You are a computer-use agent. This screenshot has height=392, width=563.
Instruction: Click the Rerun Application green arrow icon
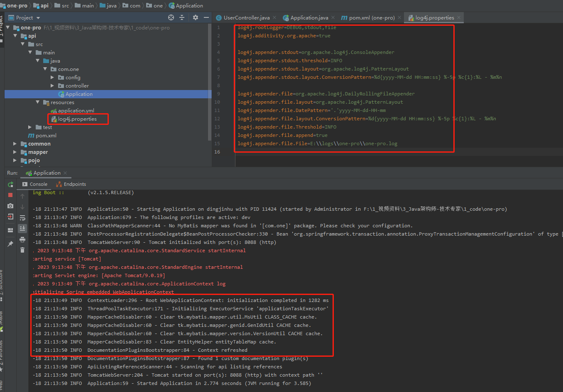pyautogui.click(x=10, y=185)
